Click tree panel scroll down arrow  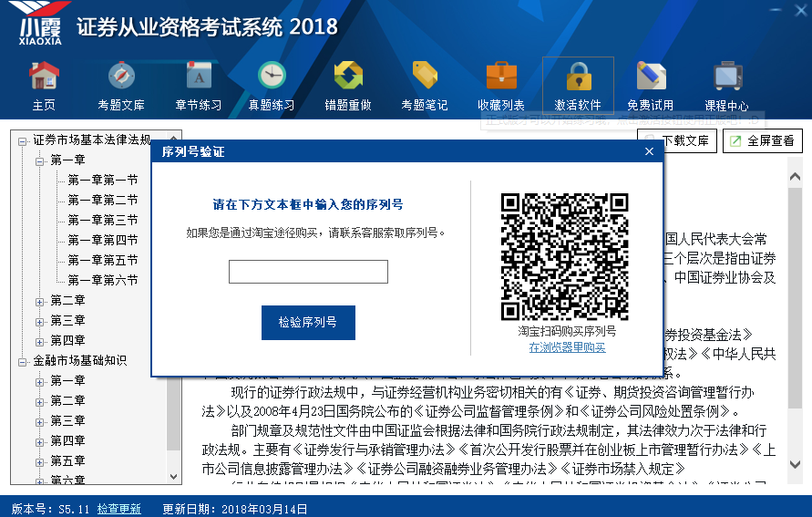click(x=174, y=476)
